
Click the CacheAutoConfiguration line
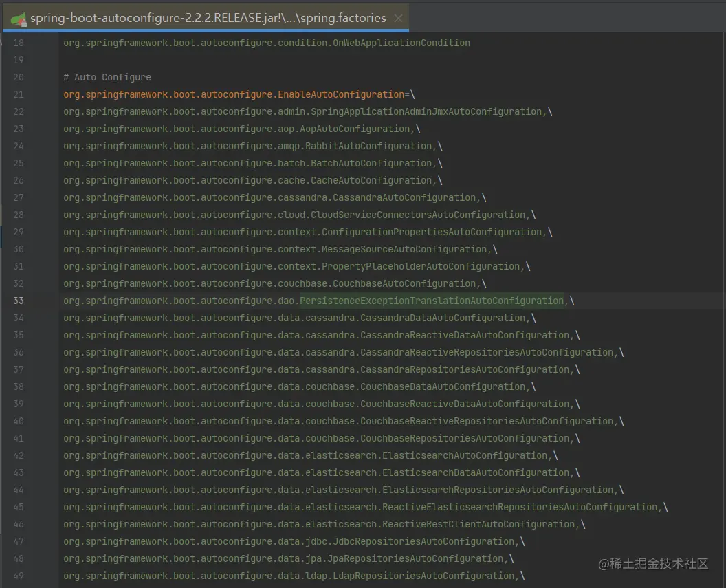[253, 180]
